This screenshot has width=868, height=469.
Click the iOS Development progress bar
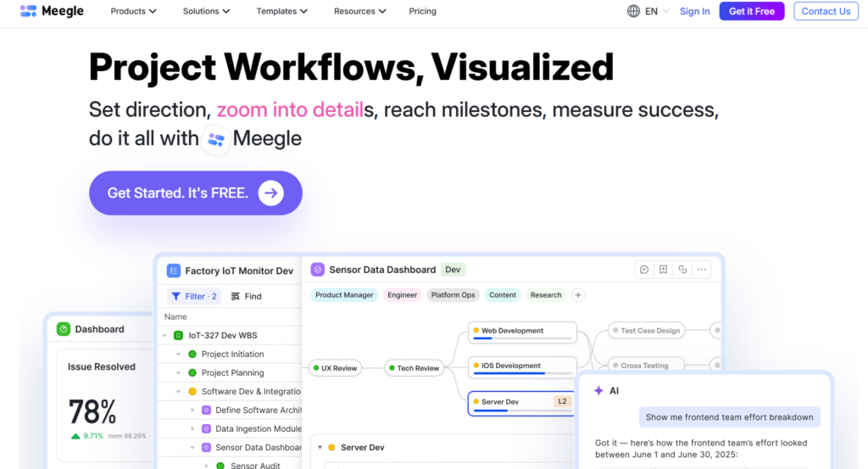[x=522, y=373]
